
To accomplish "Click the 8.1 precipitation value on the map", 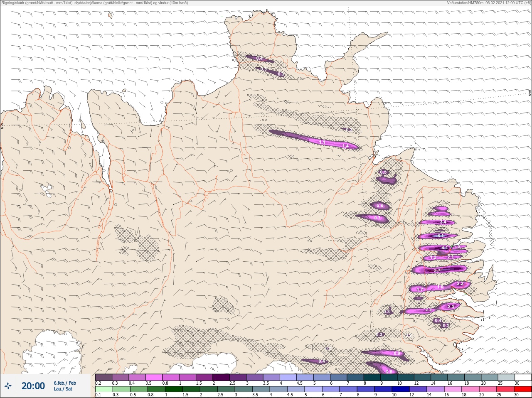I will 440,236.
